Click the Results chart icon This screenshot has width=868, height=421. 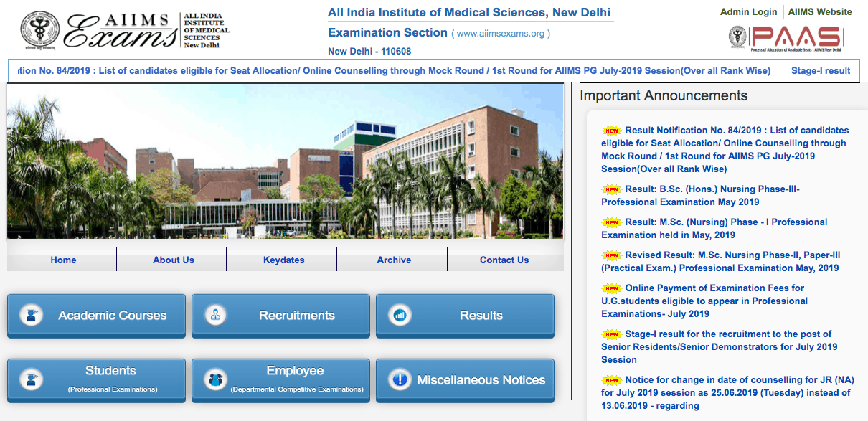click(x=400, y=315)
